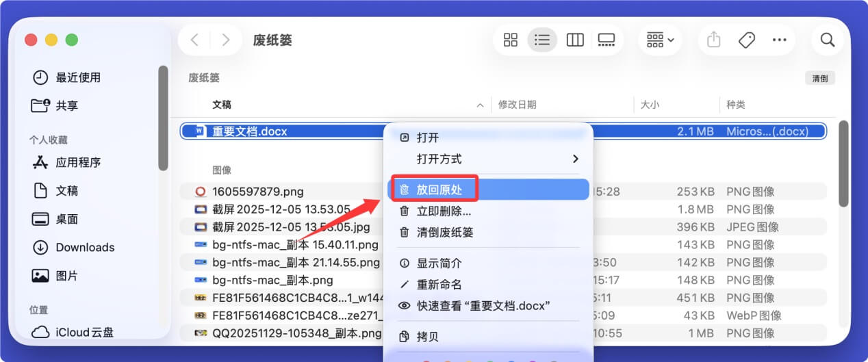Open 共享 in the sidebar
The height and width of the screenshot is (362, 868).
[67, 105]
